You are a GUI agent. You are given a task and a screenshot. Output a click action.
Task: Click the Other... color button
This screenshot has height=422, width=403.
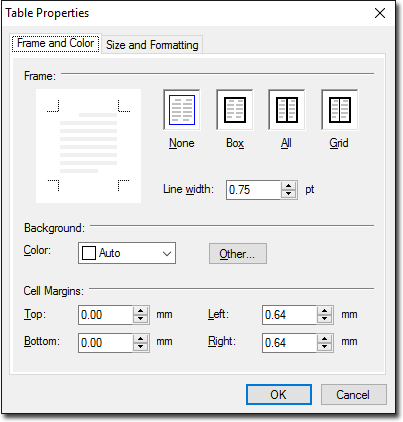[238, 254]
